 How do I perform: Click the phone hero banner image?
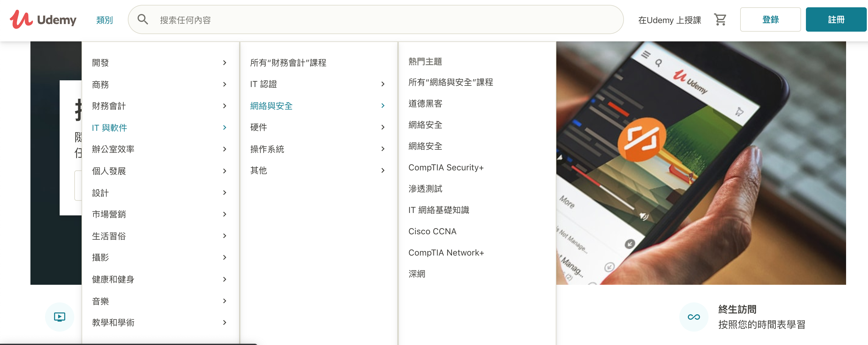point(701,163)
